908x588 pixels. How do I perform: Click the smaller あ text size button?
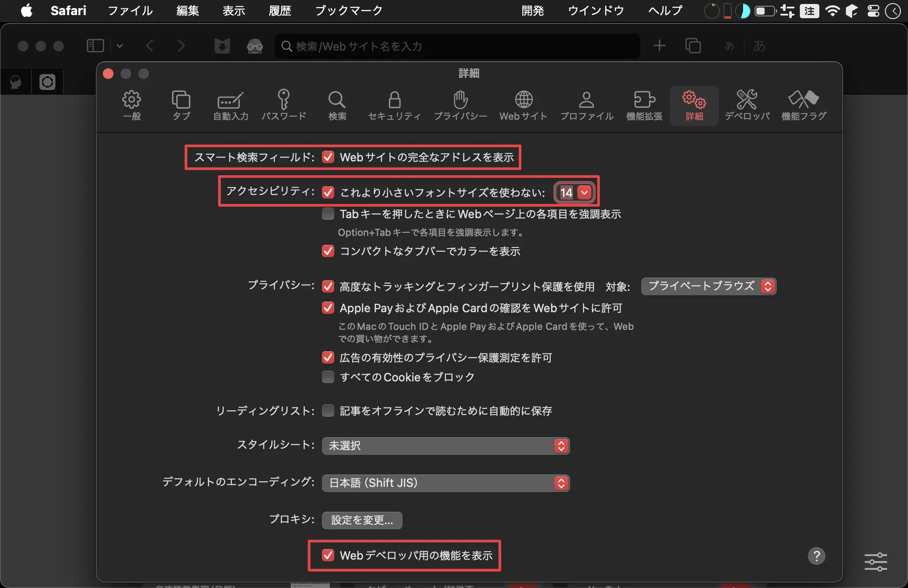(x=729, y=46)
